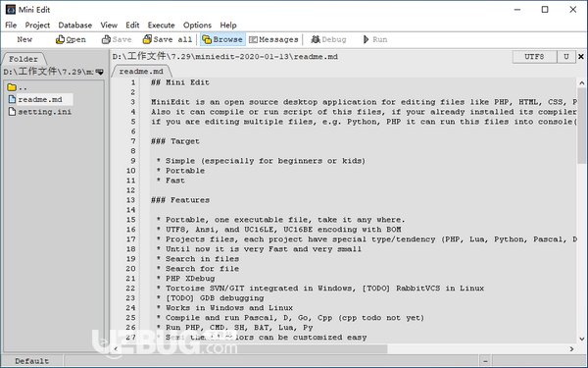This screenshot has height=368, width=588.
Task: Select the Folder tab in side panel
Action: point(24,59)
